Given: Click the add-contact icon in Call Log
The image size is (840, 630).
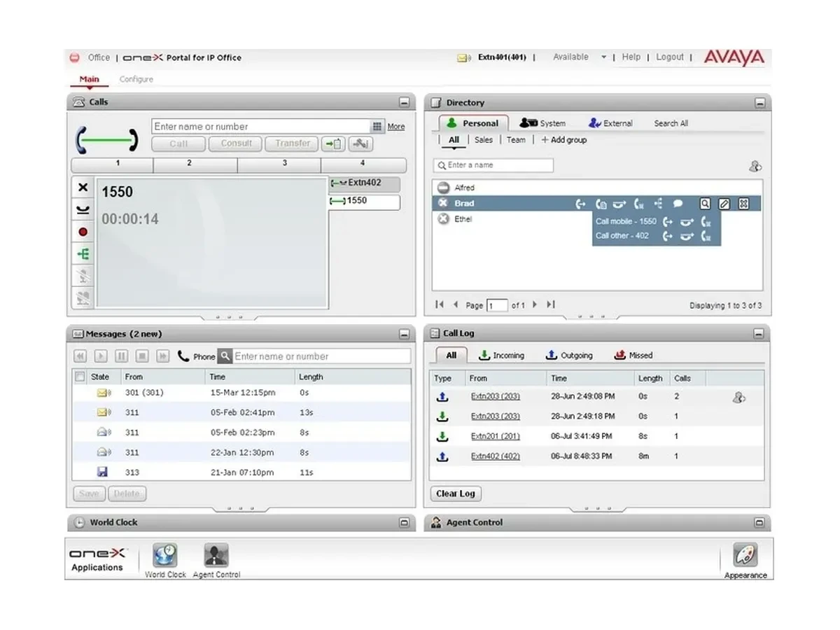Looking at the screenshot, I should pos(738,397).
